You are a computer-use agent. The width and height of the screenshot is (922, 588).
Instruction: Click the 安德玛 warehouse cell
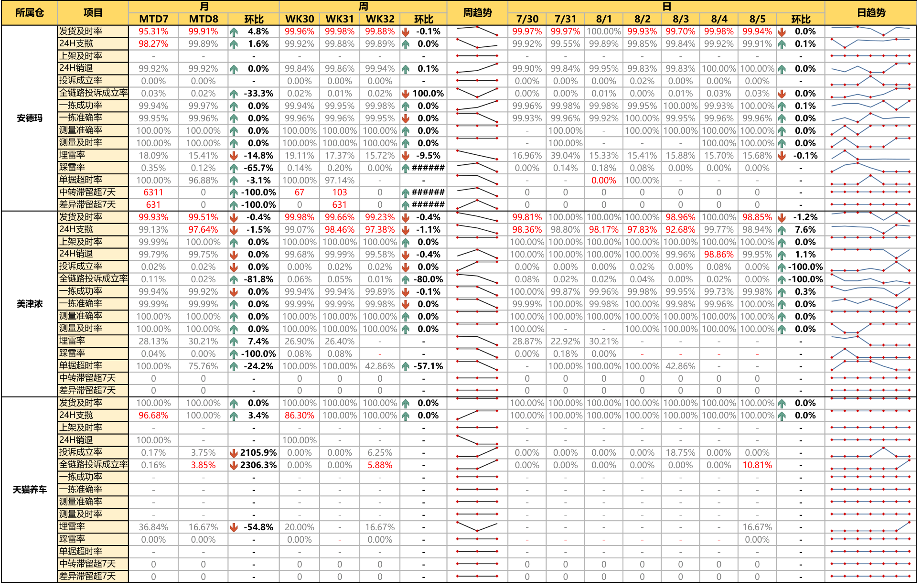coord(30,118)
